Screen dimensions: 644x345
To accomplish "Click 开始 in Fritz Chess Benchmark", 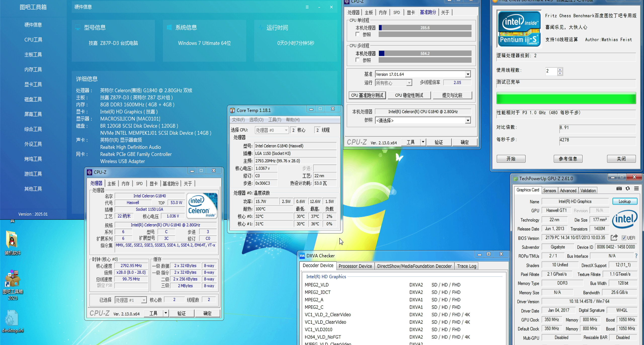I will [x=511, y=159].
